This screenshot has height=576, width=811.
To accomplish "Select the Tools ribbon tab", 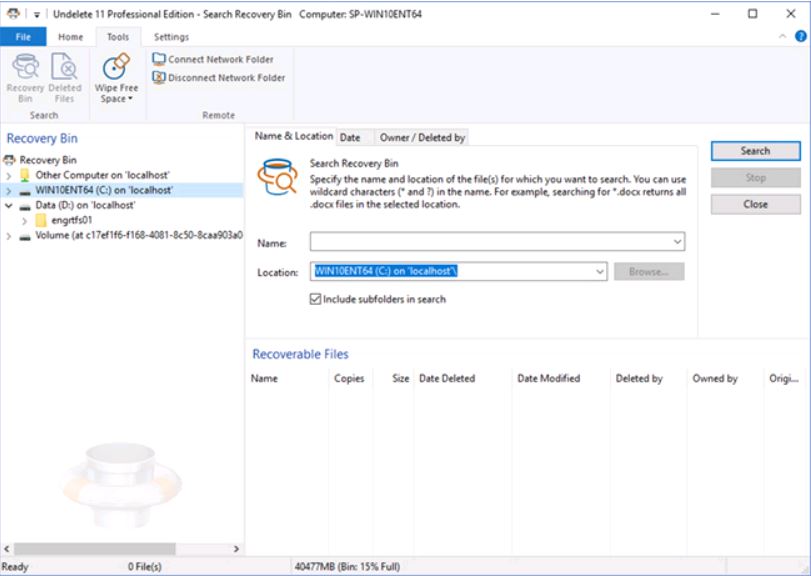I will pos(118,37).
